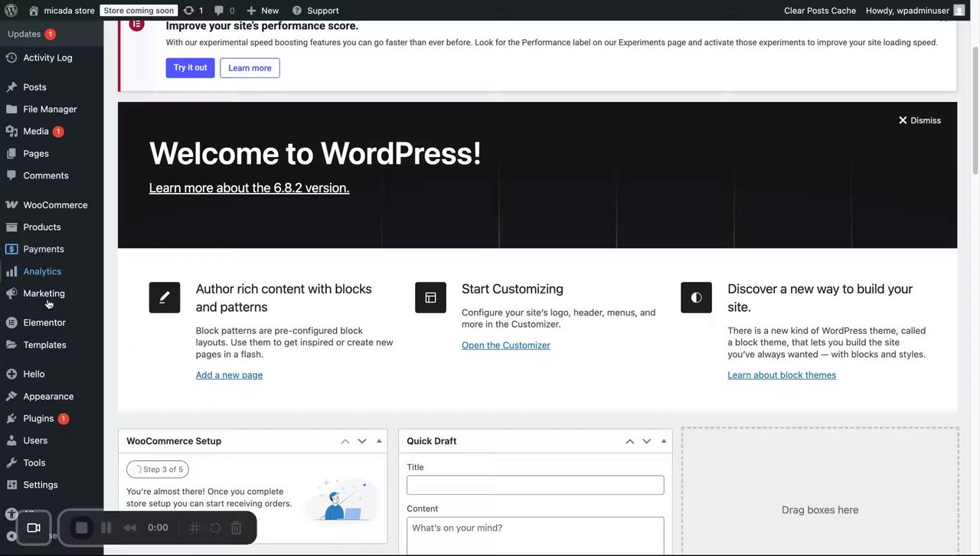The height and width of the screenshot is (556, 980).
Task: Open the comments bubble in admin bar
Action: coord(219,11)
